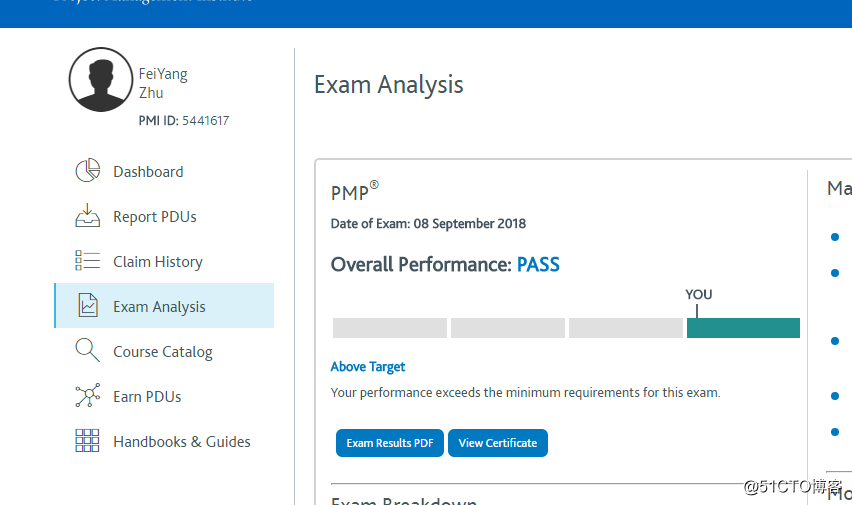
Task: Download the Exam Results PDF
Action: [x=390, y=443]
